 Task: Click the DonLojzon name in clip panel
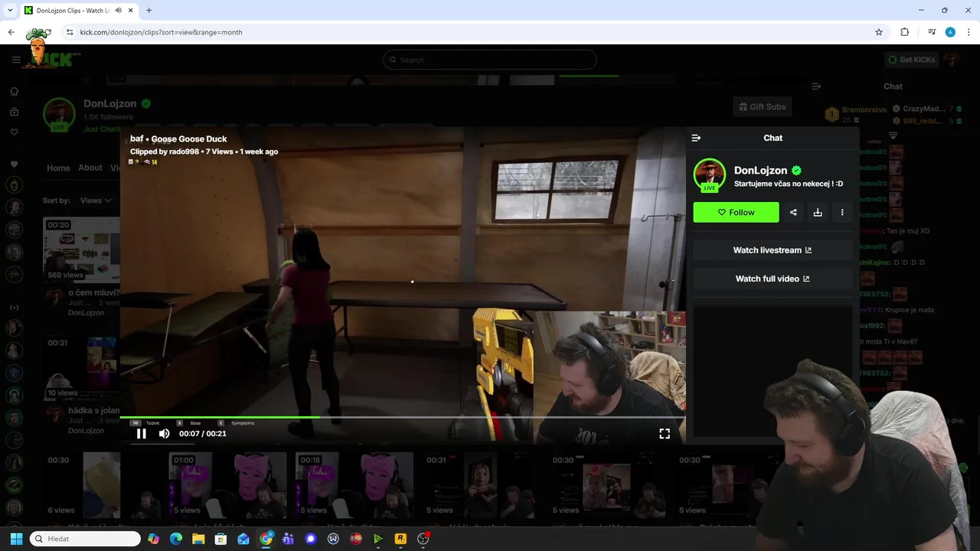pos(760,171)
